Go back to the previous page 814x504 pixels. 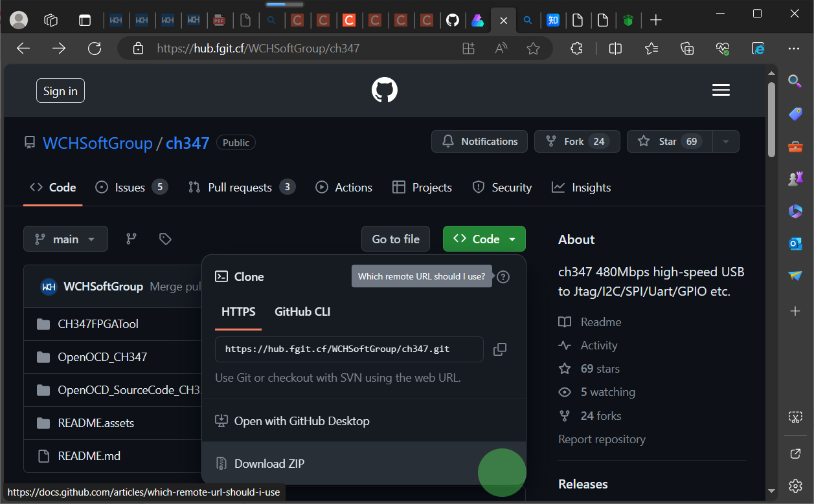(23, 49)
